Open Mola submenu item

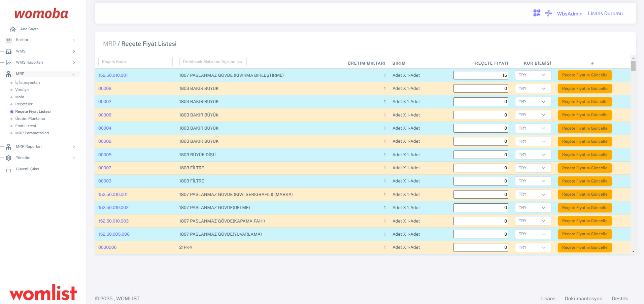20,97
